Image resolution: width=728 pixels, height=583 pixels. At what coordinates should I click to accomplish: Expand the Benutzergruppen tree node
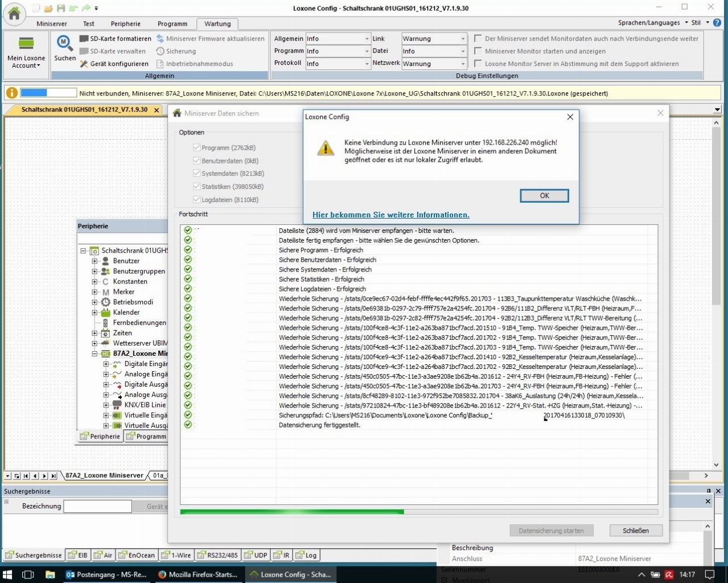[x=94, y=272]
